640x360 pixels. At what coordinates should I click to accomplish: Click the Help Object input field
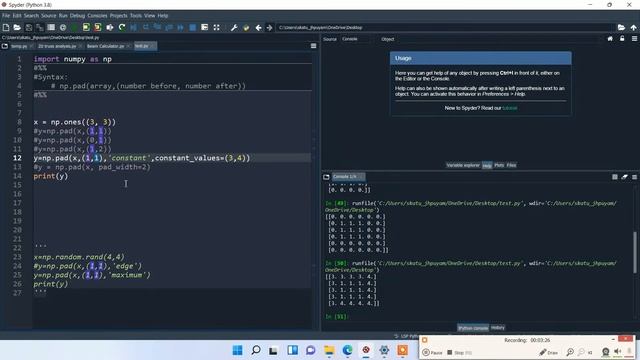click(499, 39)
